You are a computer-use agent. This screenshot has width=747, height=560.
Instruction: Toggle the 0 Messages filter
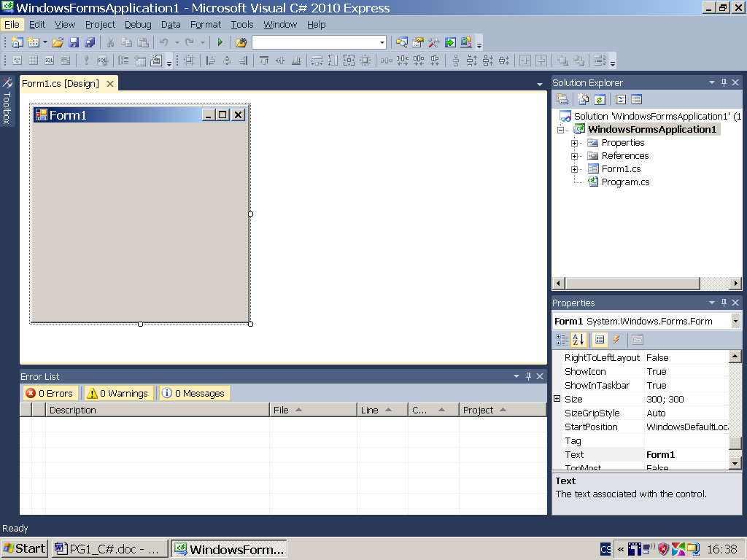pyautogui.click(x=194, y=393)
